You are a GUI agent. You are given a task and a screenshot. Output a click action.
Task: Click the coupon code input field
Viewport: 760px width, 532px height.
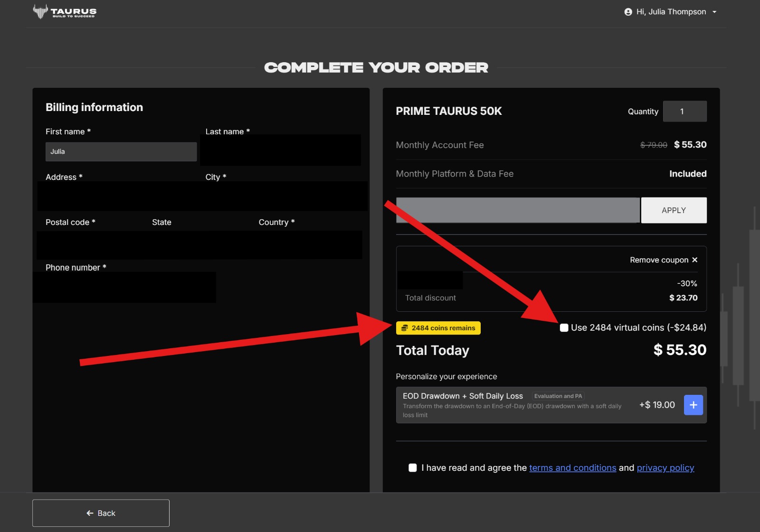[x=518, y=210]
